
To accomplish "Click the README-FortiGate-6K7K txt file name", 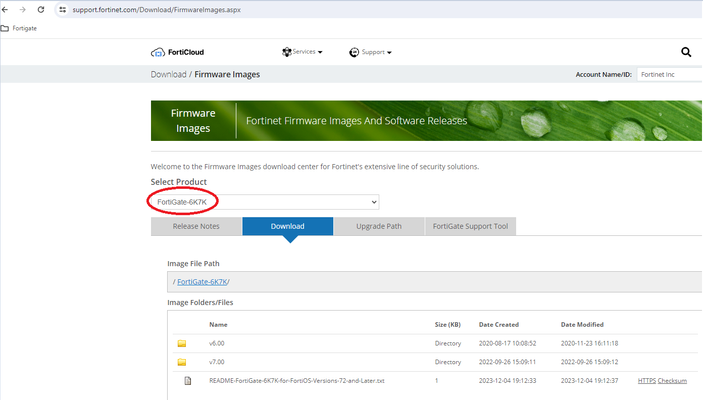I will (297, 381).
